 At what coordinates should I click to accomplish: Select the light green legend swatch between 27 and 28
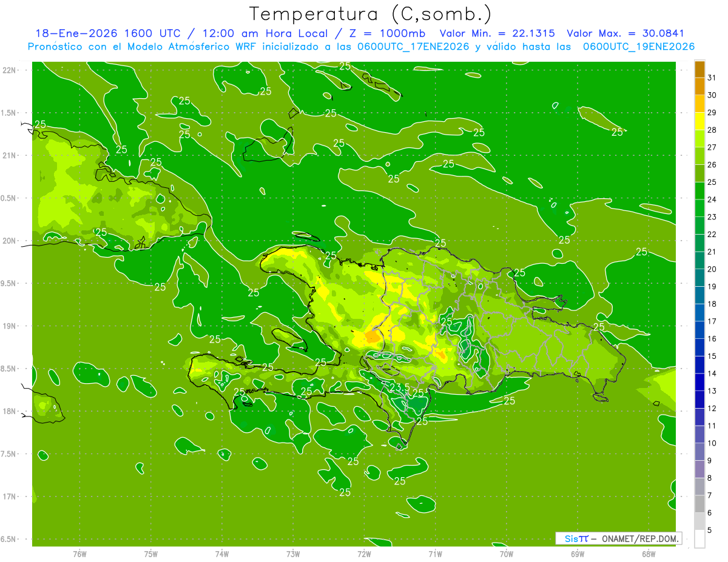coord(699,139)
